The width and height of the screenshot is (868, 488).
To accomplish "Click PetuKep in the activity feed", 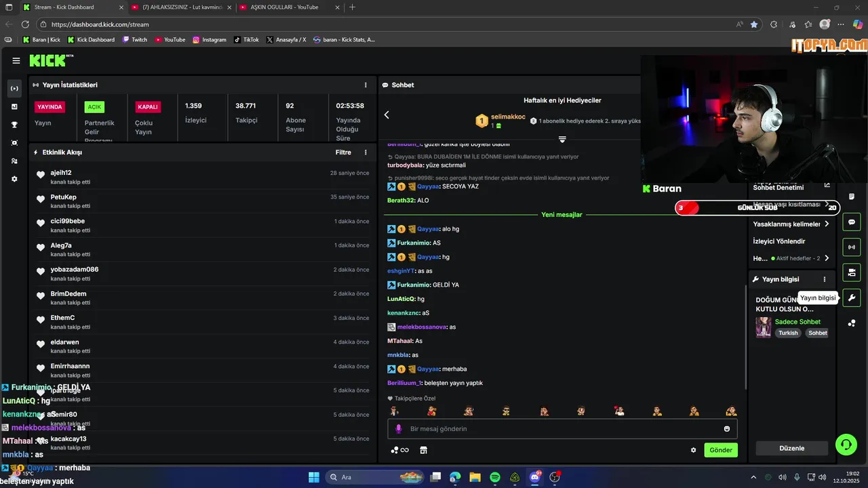I will [x=63, y=197].
